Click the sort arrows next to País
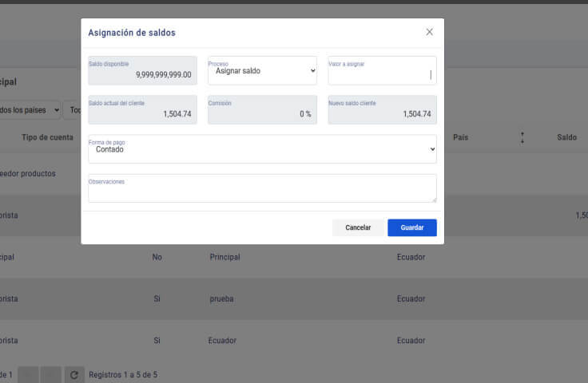 tap(522, 137)
